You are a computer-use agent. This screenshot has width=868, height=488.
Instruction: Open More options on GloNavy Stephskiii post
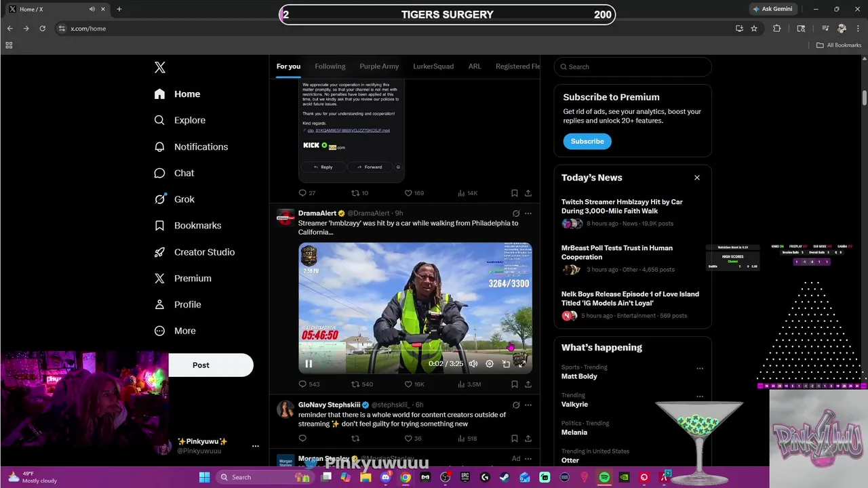(528, 405)
